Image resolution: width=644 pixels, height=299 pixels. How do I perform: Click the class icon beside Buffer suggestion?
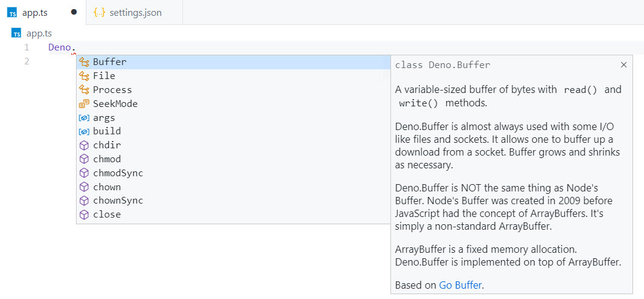coord(84,62)
